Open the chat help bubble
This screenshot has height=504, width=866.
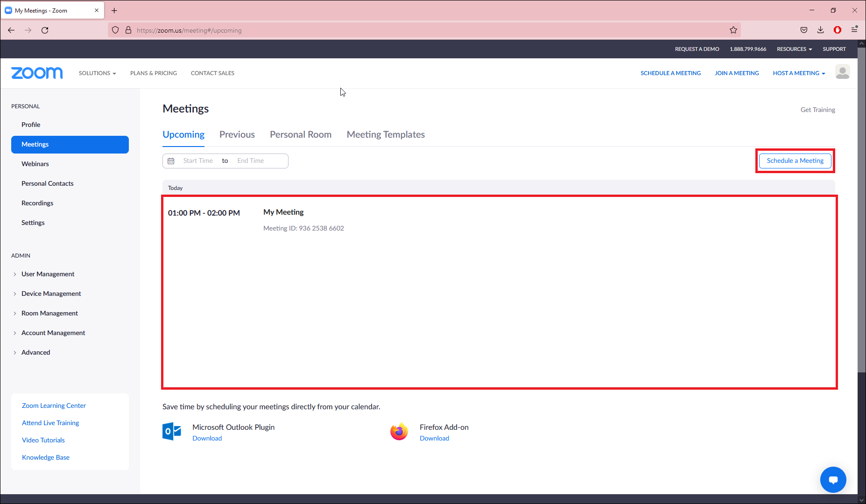(x=833, y=480)
